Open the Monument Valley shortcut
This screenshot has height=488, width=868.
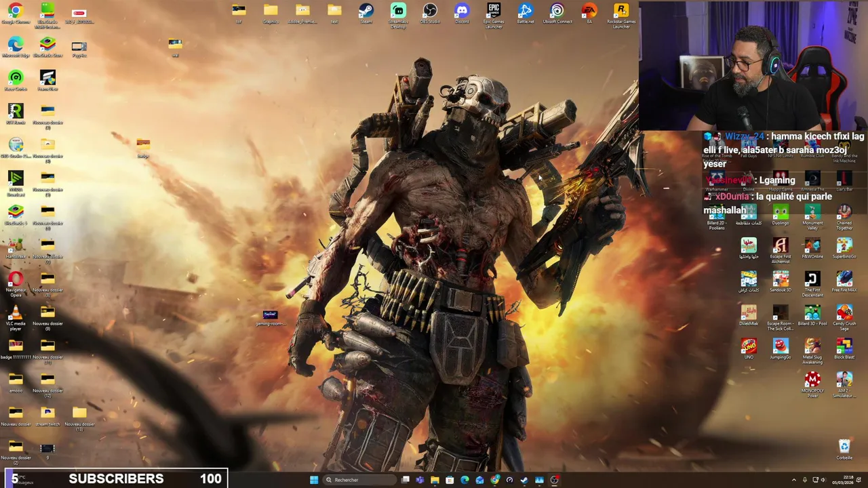click(x=812, y=218)
